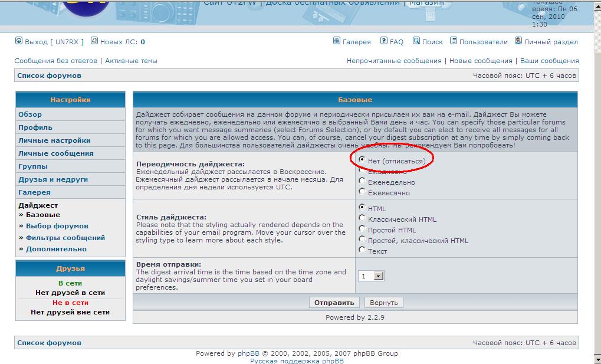Open the Фильтры сообщений link
This screenshot has width=601, height=364.
coord(65,238)
